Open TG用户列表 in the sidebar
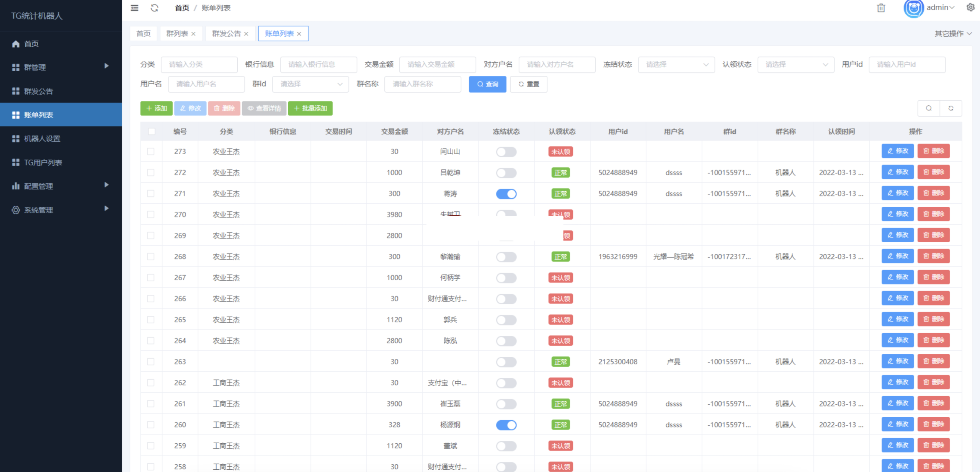This screenshot has height=472, width=980. [x=43, y=162]
